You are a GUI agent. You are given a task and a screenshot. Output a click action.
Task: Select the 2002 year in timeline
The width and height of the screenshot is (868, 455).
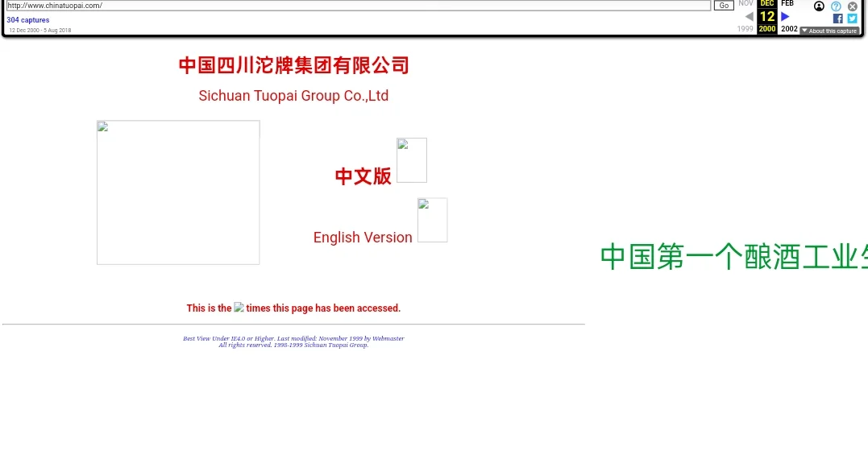click(x=789, y=29)
